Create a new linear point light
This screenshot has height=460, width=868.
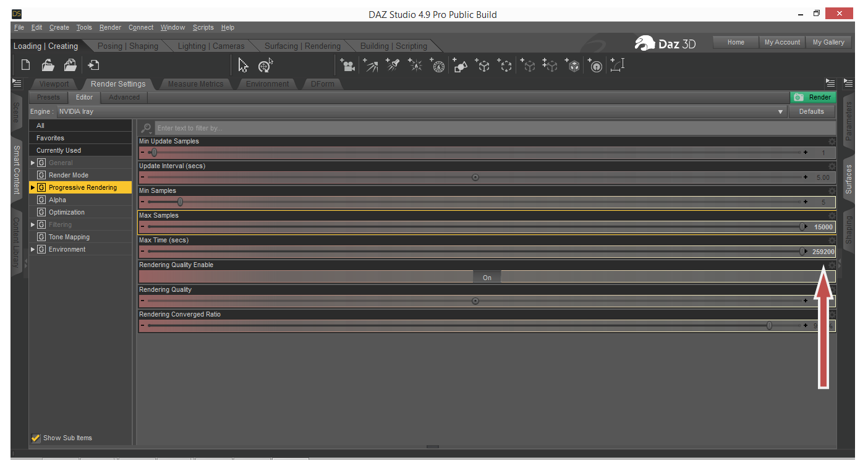(x=437, y=65)
